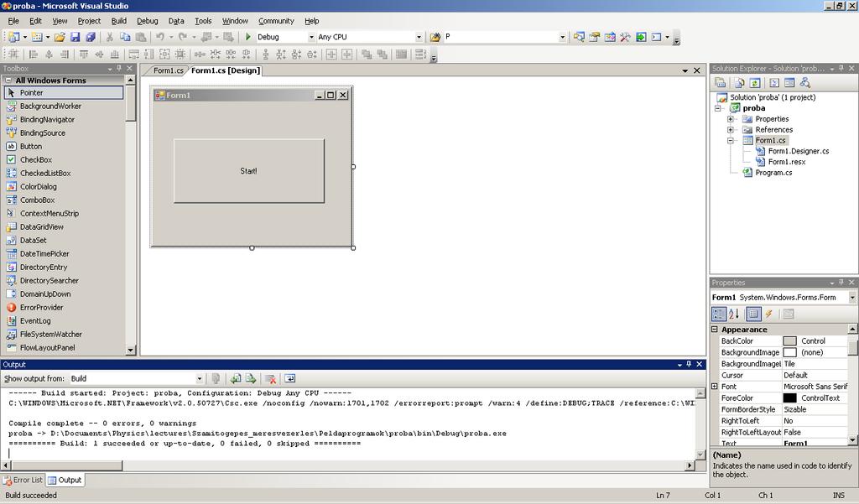Image resolution: width=859 pixels, height=504 pixels.
Task: Toggle auto-hide pin on Properties panel
Action: 841,283
